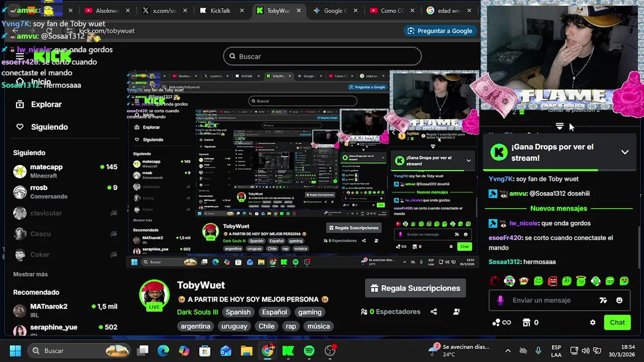This screenshot has height=362, width=644.
Task: Jump to Nuevos mensajes divider in chat
Action: [558, 208]
